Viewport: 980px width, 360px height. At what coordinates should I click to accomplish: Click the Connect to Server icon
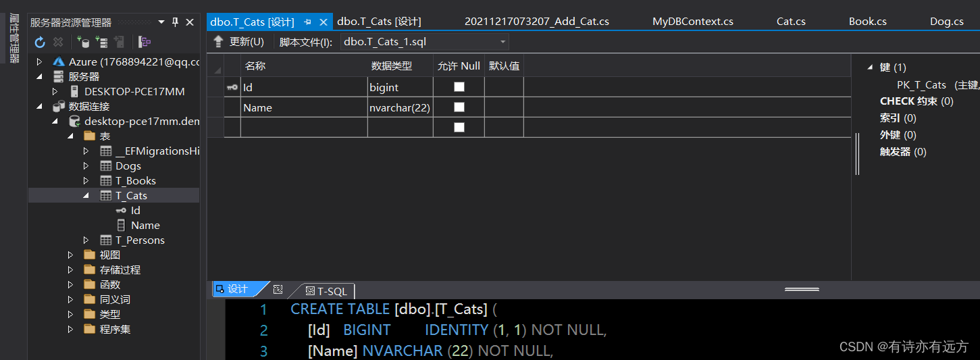click(101, 43)
